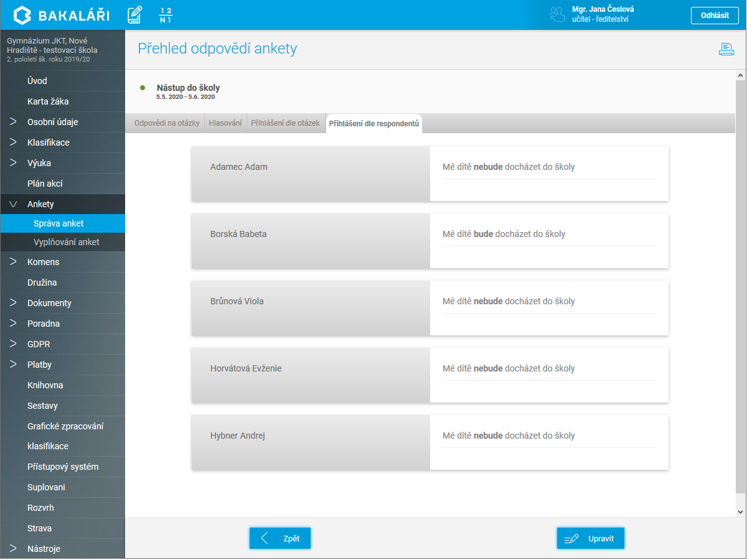Expand Osobní údaje menu arrow
This screenshot has width=747, height=560.
pyautogui.click(x=13, y=122)
